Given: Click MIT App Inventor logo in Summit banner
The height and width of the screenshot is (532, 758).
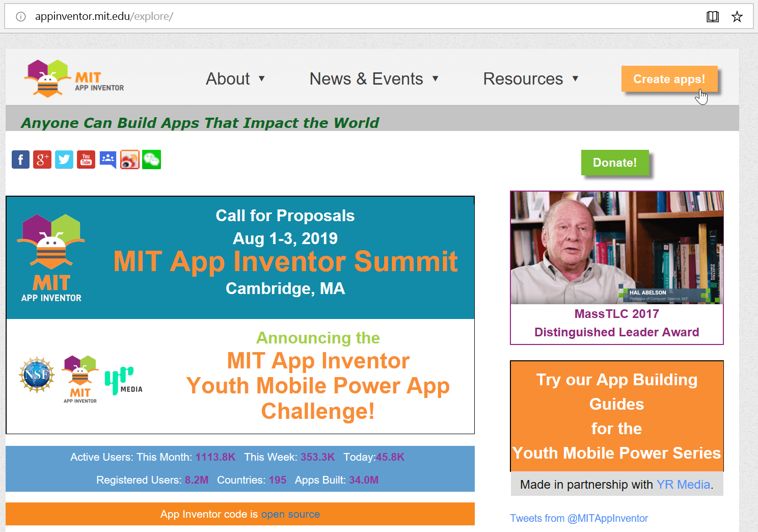Looking at the screenshot, I should 51,258.
